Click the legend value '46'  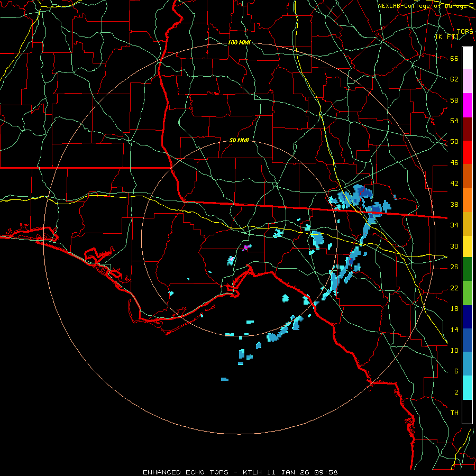coord(454,163)
